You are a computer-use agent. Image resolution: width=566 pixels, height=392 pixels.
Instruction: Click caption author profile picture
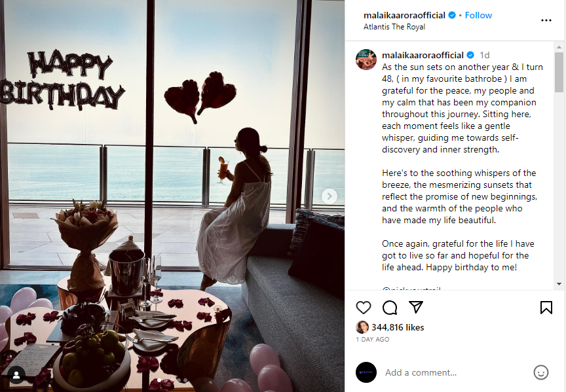[x=366, y=59]
